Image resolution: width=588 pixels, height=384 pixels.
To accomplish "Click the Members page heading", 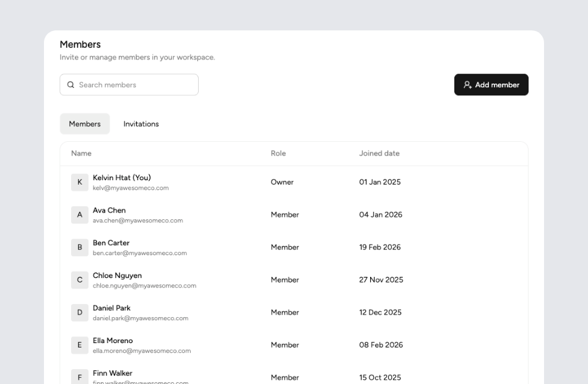I will [x=79, y=44].
